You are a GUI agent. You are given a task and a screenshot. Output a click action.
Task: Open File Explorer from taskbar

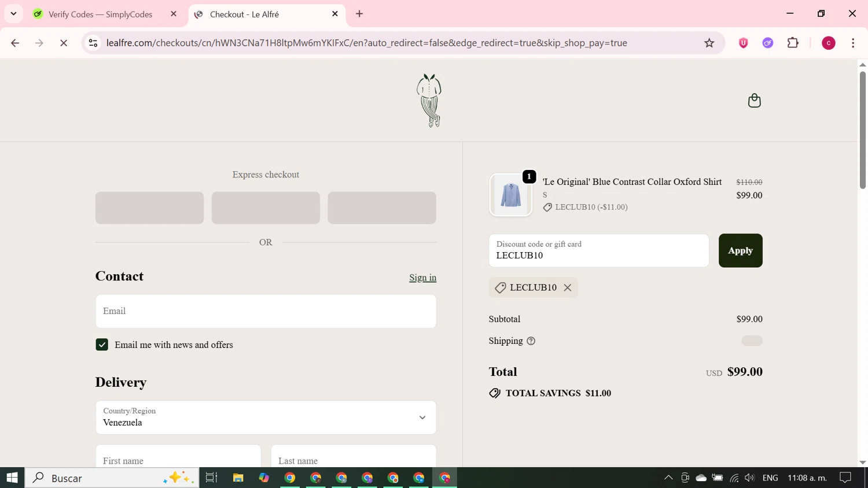[x=238, y=478]
